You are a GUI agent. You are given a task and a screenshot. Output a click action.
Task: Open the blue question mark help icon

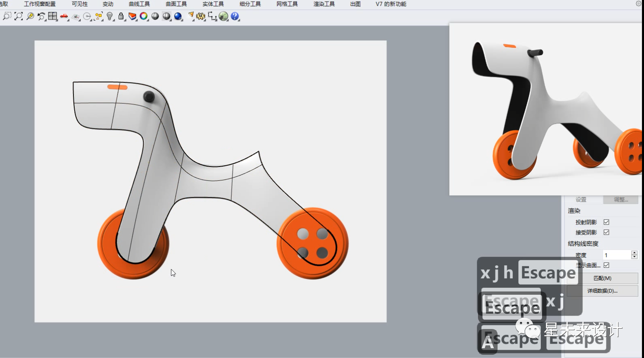click(x=235, y=16)
